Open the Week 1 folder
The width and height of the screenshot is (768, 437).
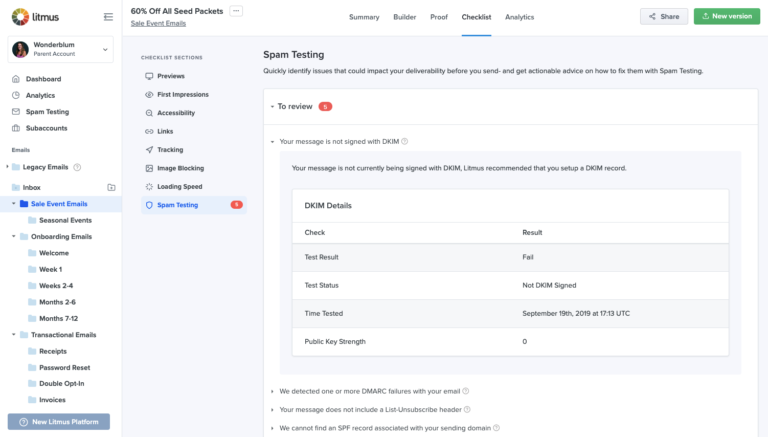50,269
